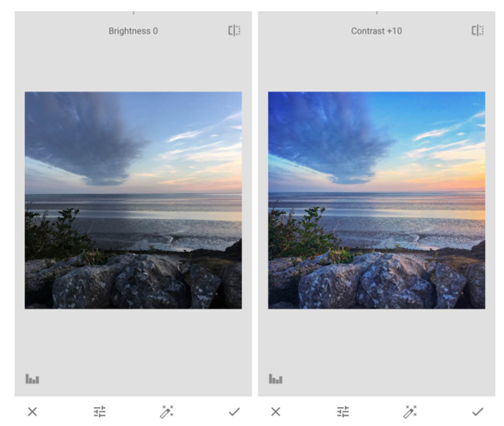Confirm edits with checkmark on Contrast screen
The width and height of the screenshot is (504, 426).
point(477,411)
